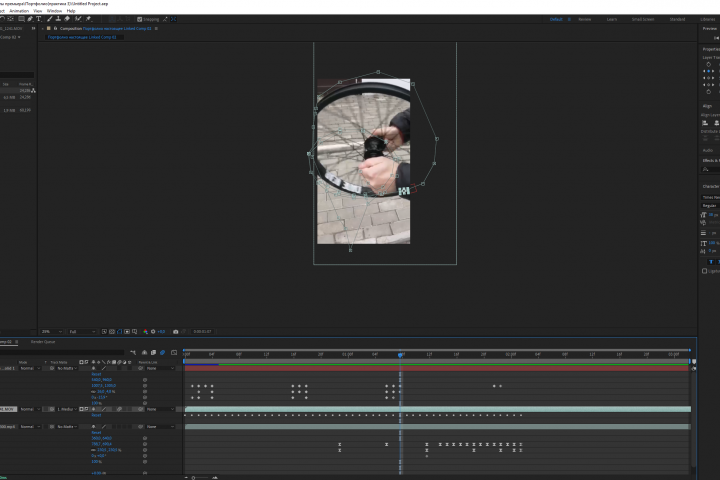Click align horizontal center icon in Align panel

click(x=716, y=123)
